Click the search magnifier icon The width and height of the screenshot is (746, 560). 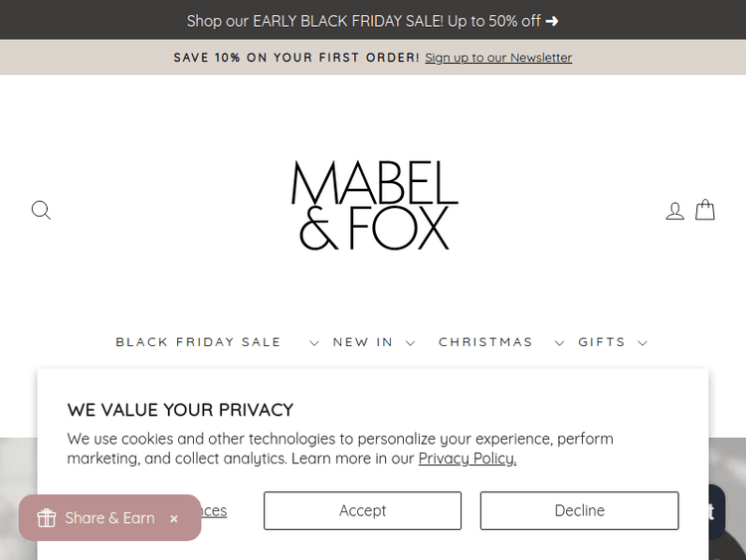pyautogui.click(x=41, y=210)
